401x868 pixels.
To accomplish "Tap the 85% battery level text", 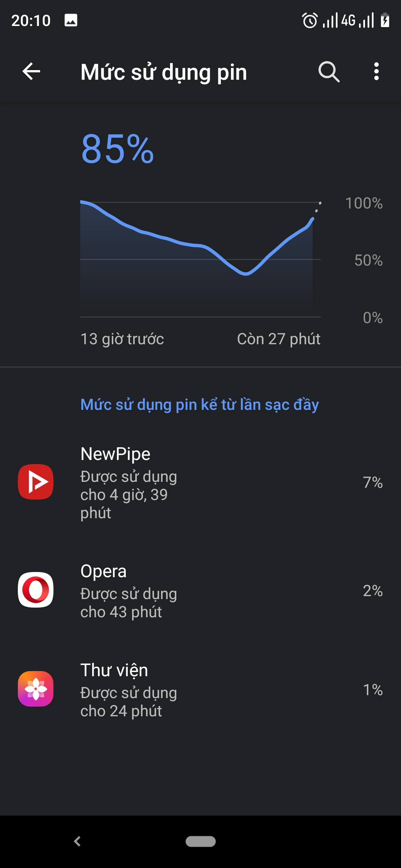I will pyautogui.click(x=117, y=149).
